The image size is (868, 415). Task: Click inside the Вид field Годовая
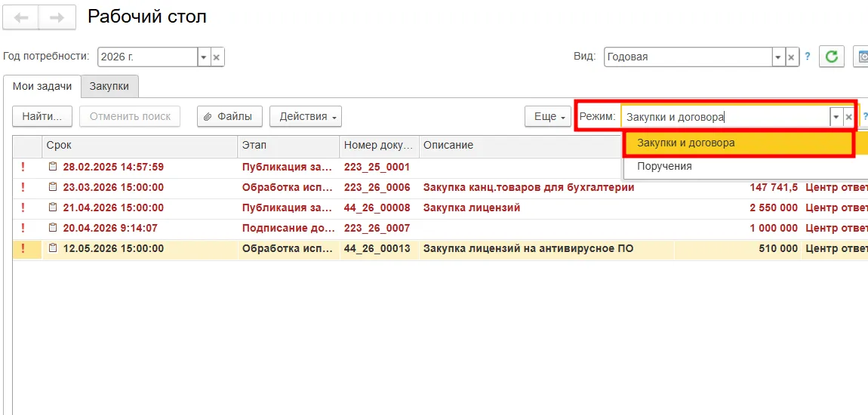(688, 57)
